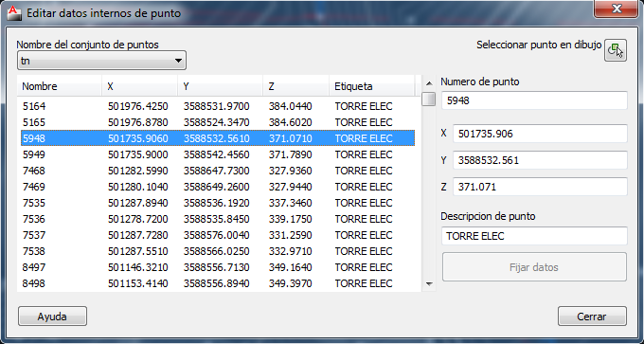Sort by the Nombre column header
The height and width of the screenshot is (344, 644).
click(60, 86)
